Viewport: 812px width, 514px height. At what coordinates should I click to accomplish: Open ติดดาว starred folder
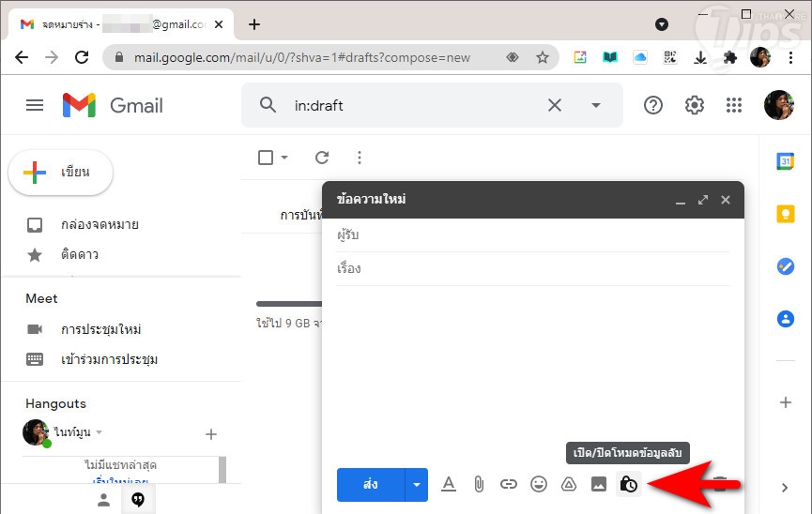point(79,255)
